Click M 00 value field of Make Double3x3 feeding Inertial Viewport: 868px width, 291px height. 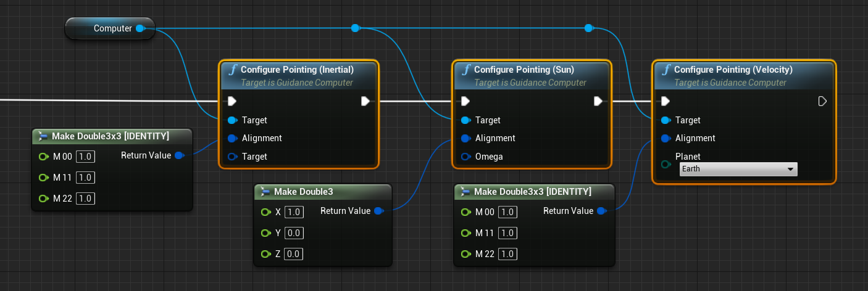(x=85, y=157)
